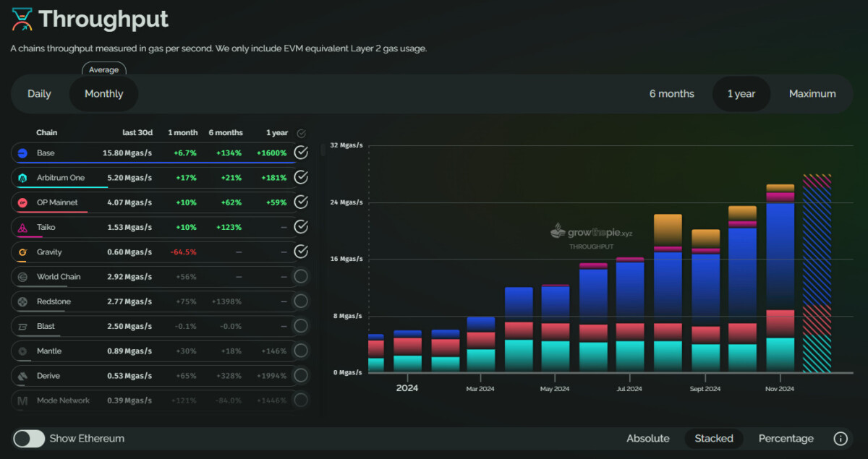Click the Derive +1994% value
This screenshot has width=868, height=459.
click(x=272, y=376)
